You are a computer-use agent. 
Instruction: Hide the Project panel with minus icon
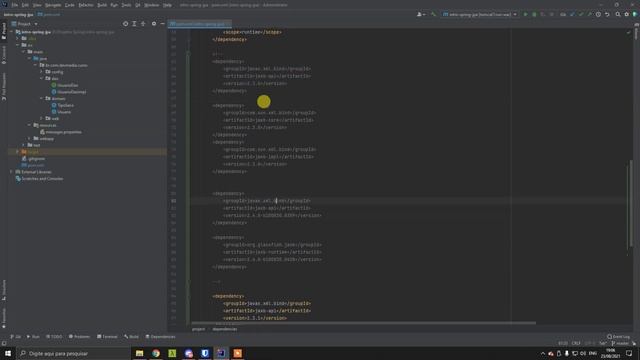click(162, 24)
